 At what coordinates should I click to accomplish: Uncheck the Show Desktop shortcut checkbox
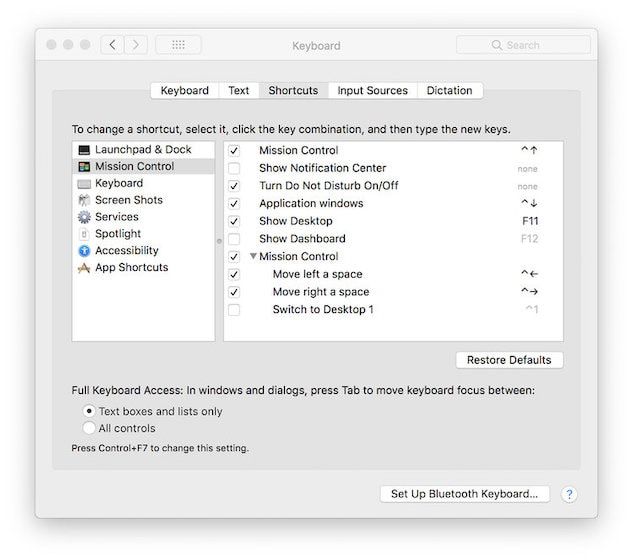coord(234,221)
